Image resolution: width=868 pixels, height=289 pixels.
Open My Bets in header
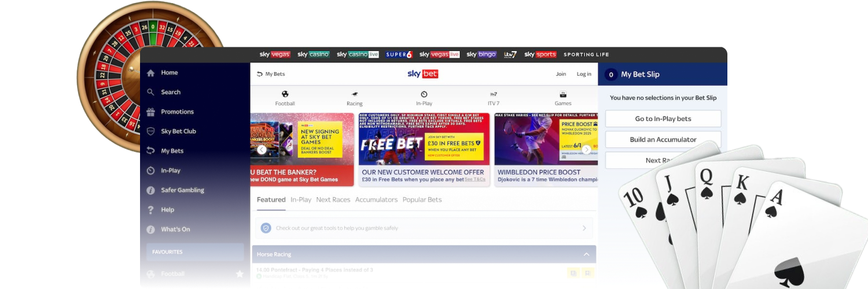click(271, 74)
